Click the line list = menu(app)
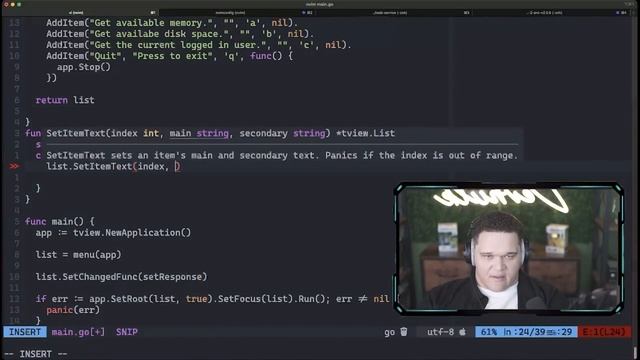This screenshot has height=360, width=640. pyautogui.click(x=78, y=254)
